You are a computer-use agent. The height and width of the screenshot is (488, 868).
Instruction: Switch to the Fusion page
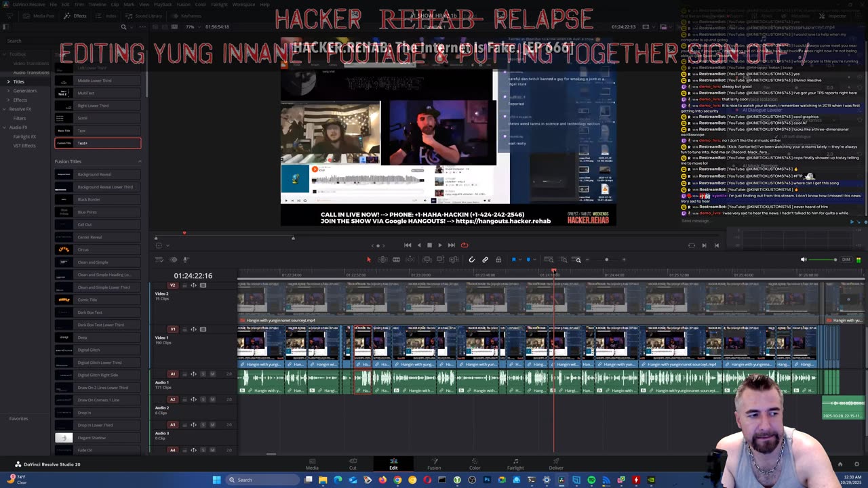point(434,464)
